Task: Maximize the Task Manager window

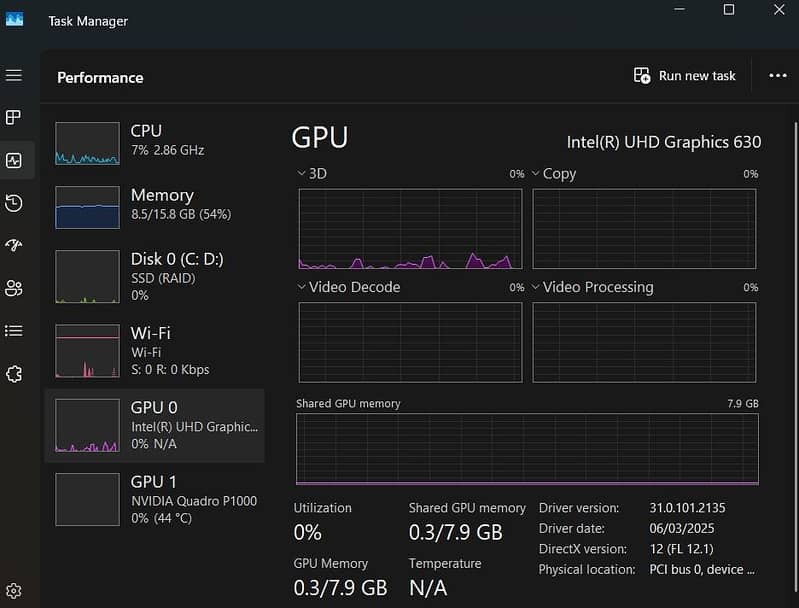Action: (729, 9)
